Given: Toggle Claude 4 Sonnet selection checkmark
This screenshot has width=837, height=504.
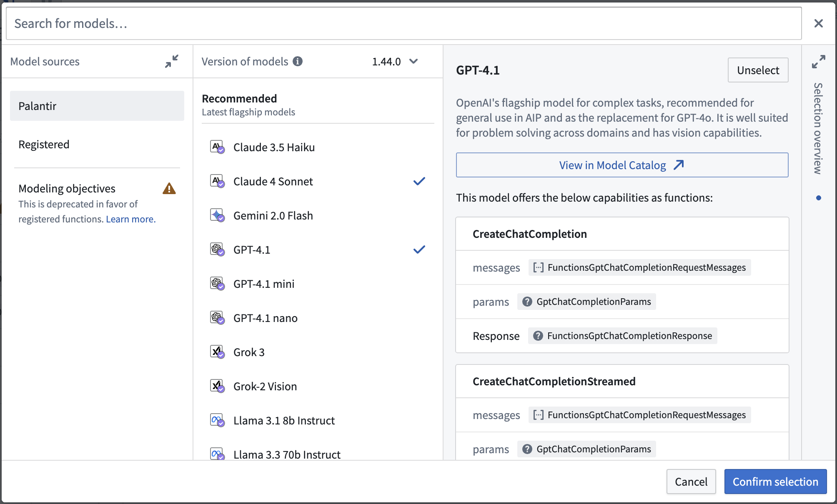Looking at the screenshot, I should pyautogui.click(x=419, y=181).
